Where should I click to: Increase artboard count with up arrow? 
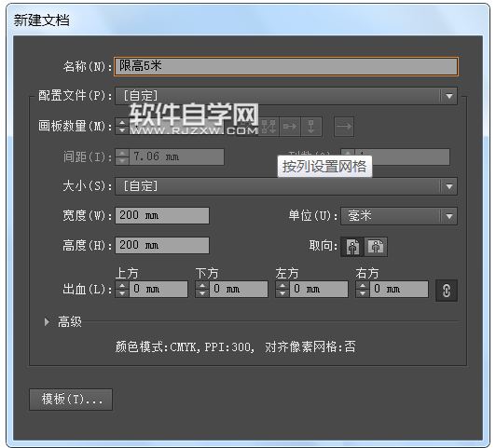[x=122, y=123]
